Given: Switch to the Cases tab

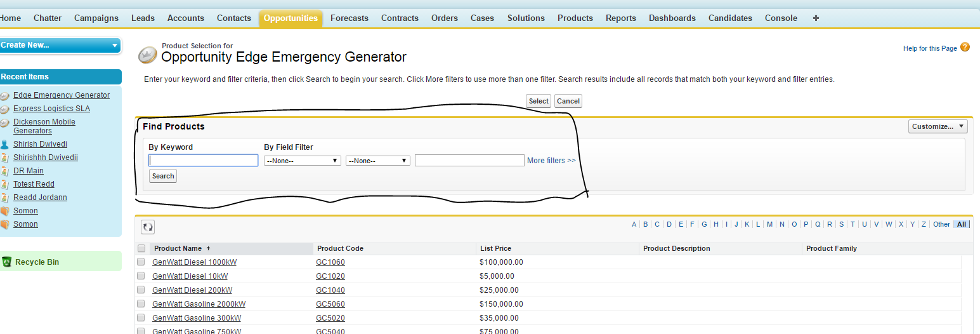Looking at the screenshot, I should tap(482, 18).
